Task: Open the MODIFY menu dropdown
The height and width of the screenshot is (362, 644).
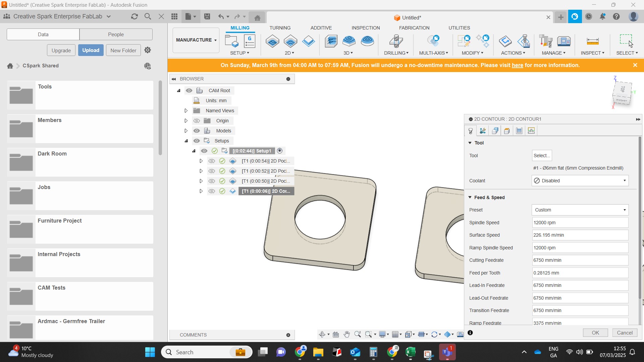Action: (x=472, y=53)
